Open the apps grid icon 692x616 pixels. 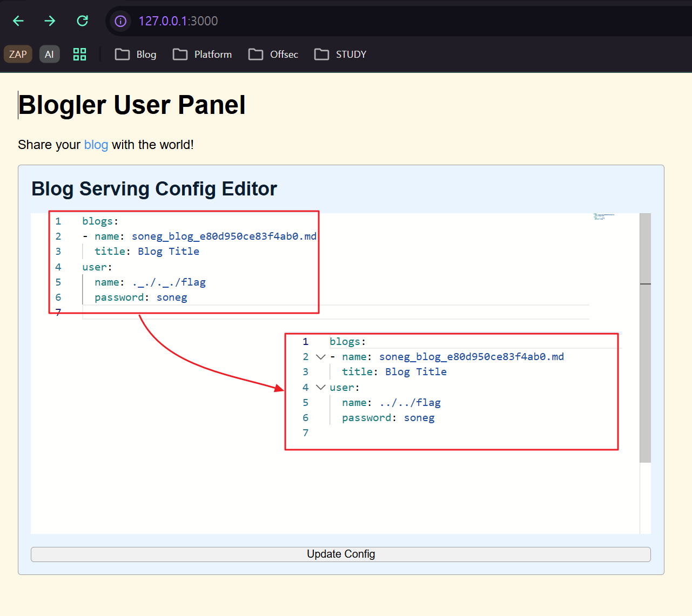[79, 55]
